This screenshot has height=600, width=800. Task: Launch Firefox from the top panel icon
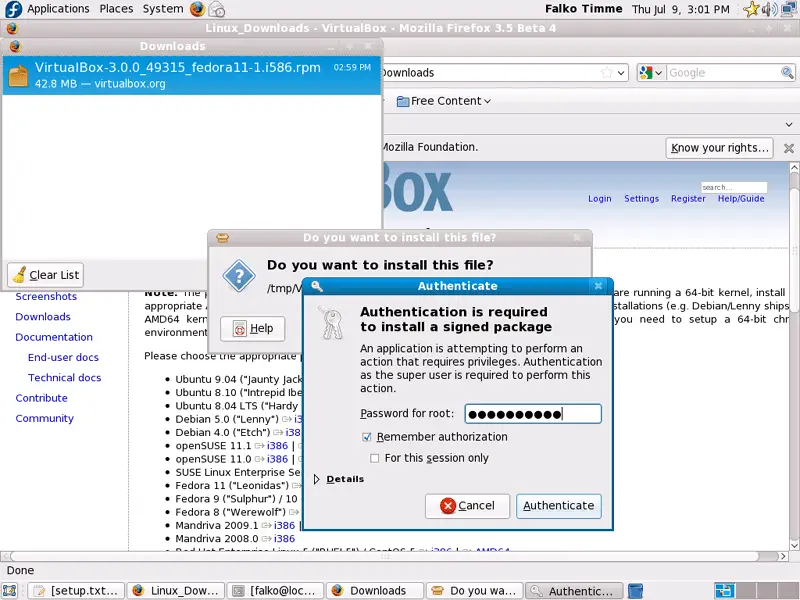197,9
